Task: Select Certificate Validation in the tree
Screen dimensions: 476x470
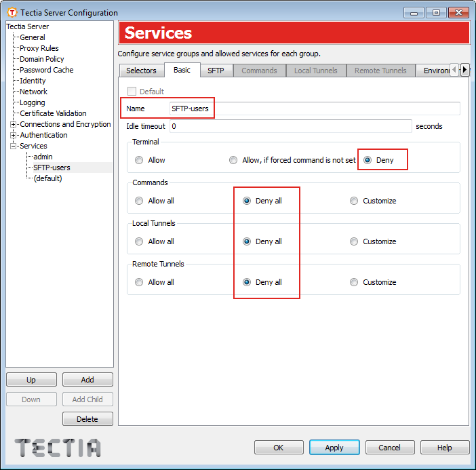Action: coord(53,113)
